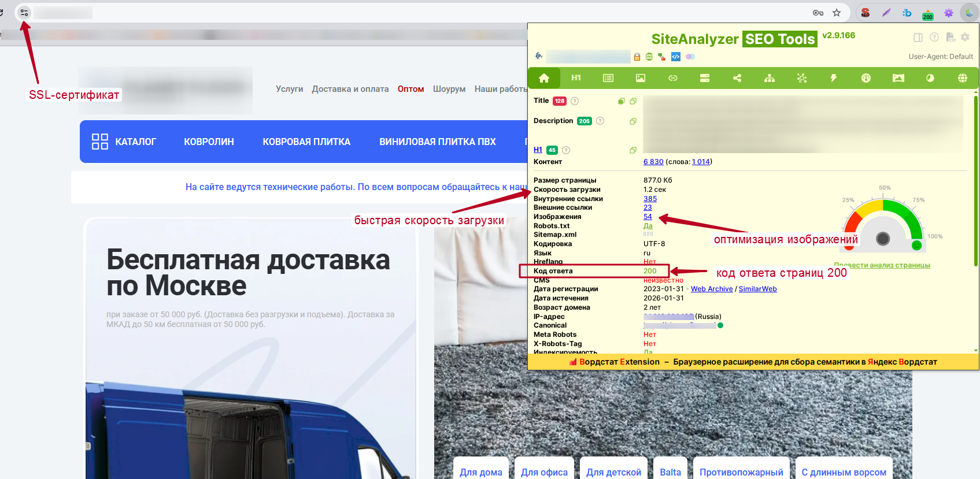
Task: Go to ВИНИЛОВАЯ ПЛИТКА ПВХ category
Action: click(438, 142)
